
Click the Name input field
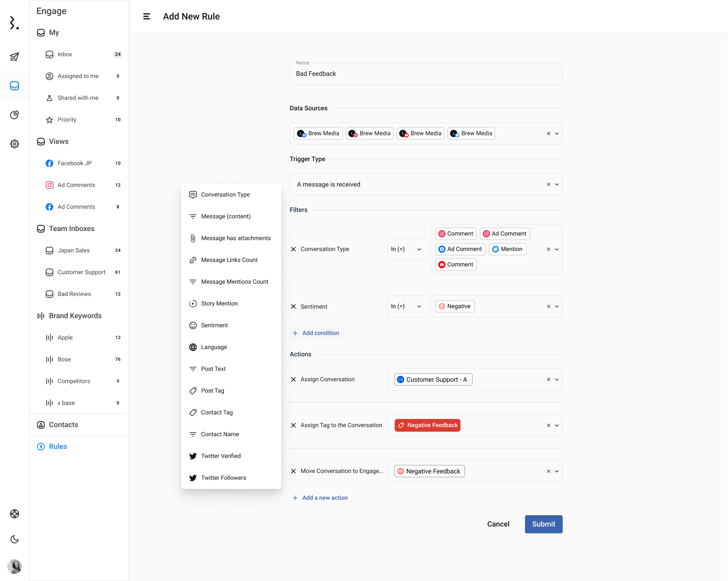[426, 74]
